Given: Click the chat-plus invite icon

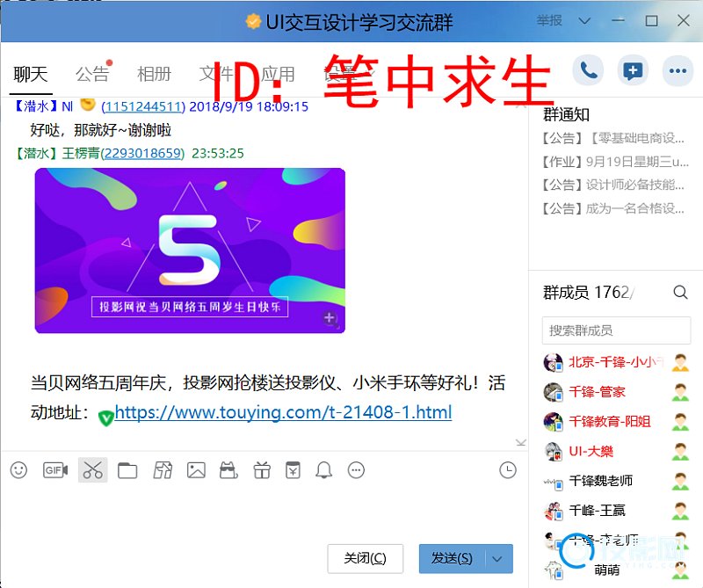Looking at the screenshot, I should (x=633, y=70).
